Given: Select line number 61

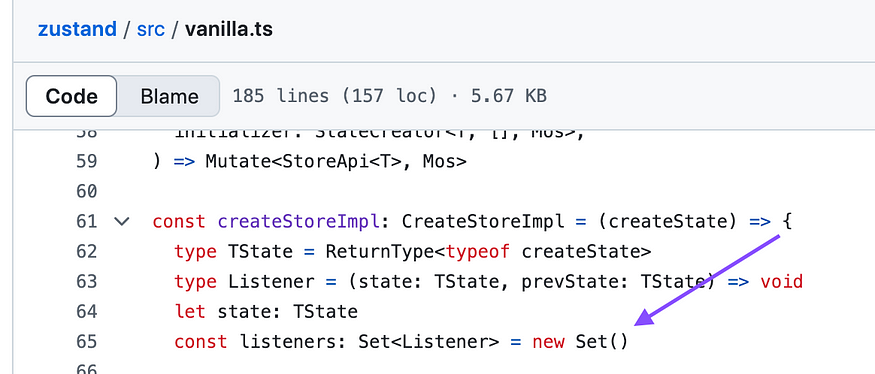Looking at the screenshot, I should 86,222.
